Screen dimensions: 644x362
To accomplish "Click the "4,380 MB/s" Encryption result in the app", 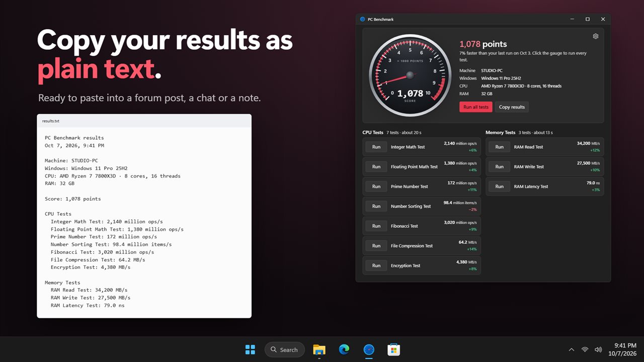I will [x=466, y=262].
